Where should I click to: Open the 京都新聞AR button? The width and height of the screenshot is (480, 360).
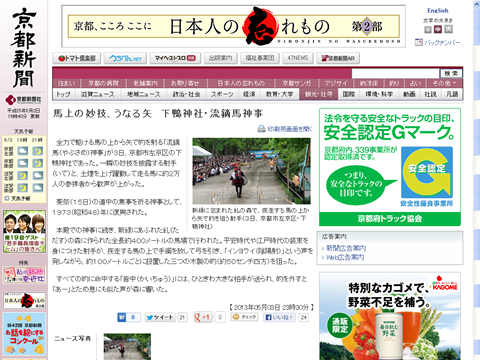[338, 58]
